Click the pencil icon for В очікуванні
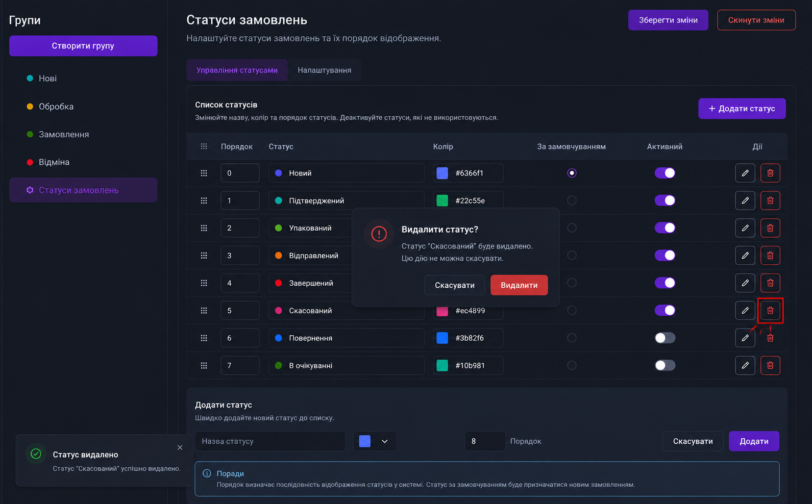 (745, 365)
